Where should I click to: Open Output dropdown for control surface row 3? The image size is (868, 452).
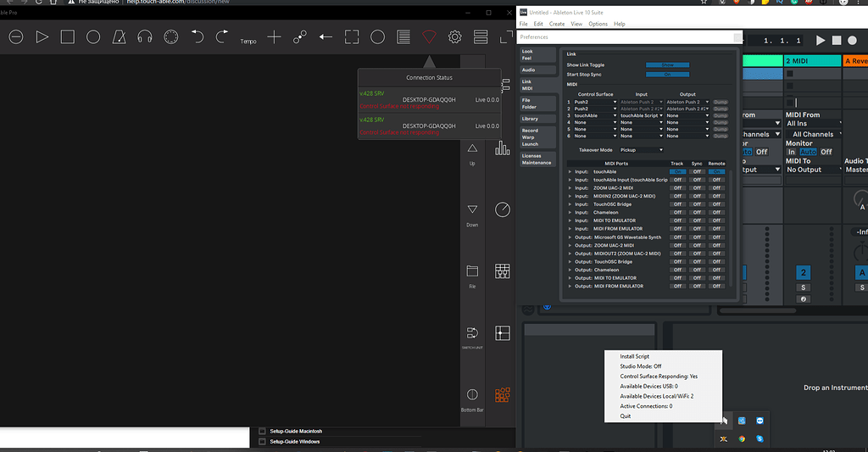[687, 116]
